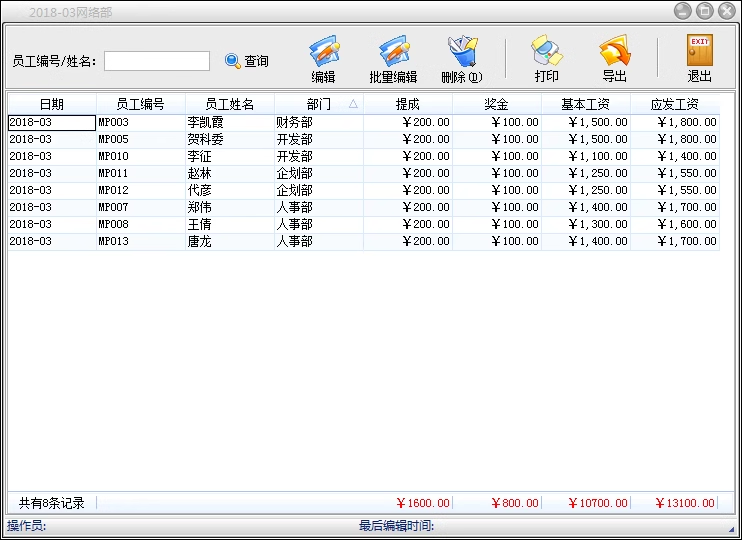This screenshot has height=540, width=742.
Task: Sort by the 应发工资 column header
Action: click(675, 104)
